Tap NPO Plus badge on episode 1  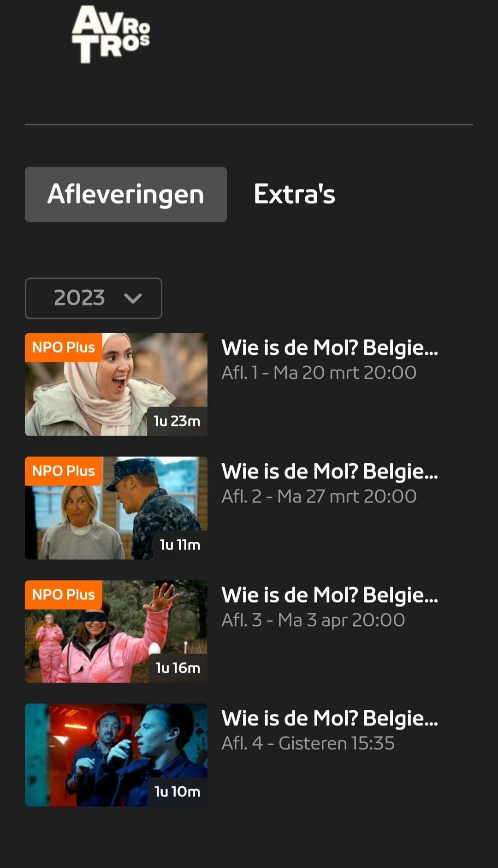64,347
